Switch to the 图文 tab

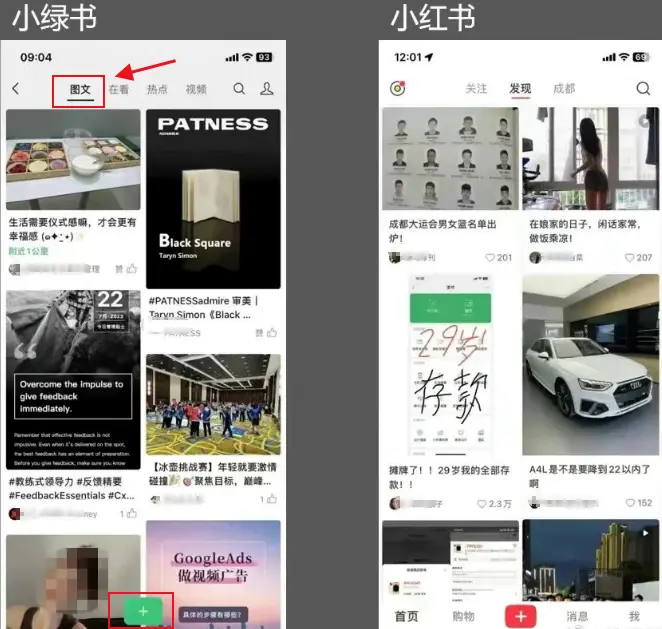click(80, 89)
